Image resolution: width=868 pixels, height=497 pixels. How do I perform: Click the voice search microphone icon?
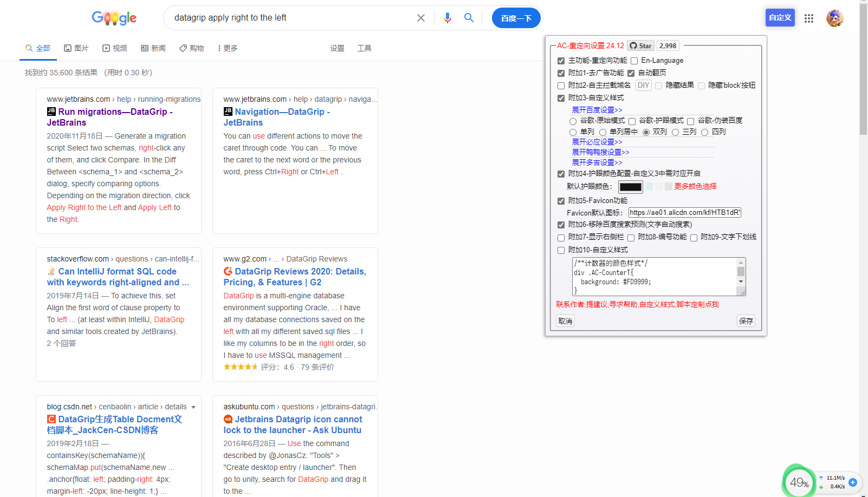point(447,17)
